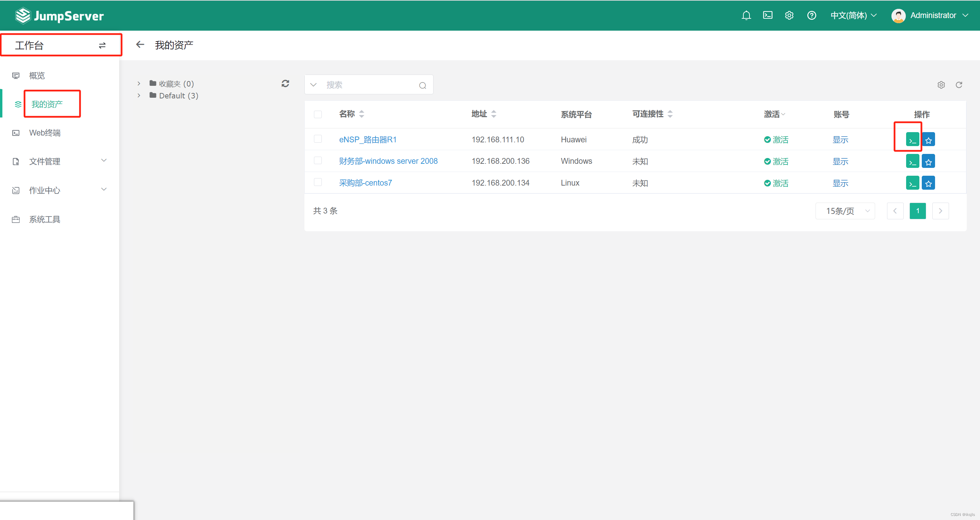Refresh the asset tree panel
Image resolution: width=980 pixels, height=520 pixels.
(x=285, y=83)
